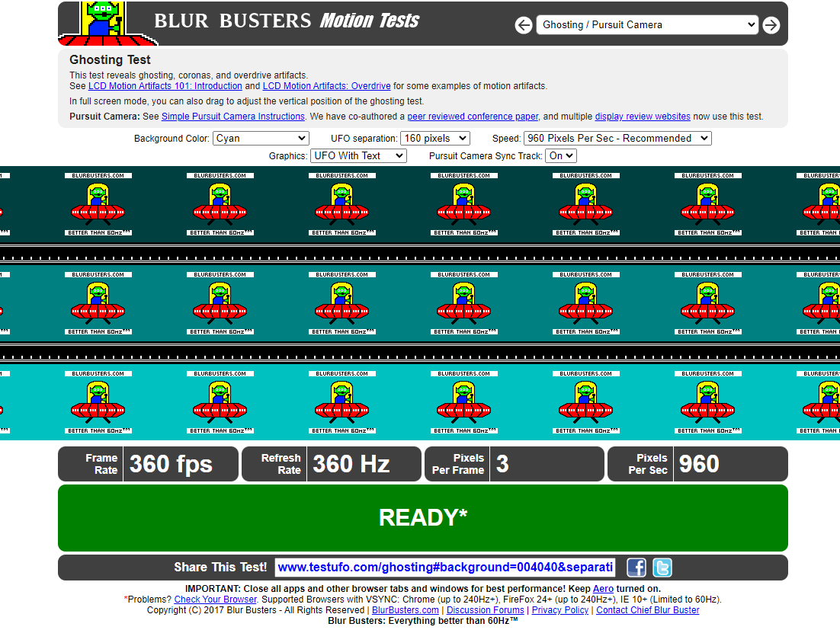Image resolution: width=840 pixels, height=630 pixels.
Task: Click the 360 fps frame rate value
Action: click(x=171, y=464)
